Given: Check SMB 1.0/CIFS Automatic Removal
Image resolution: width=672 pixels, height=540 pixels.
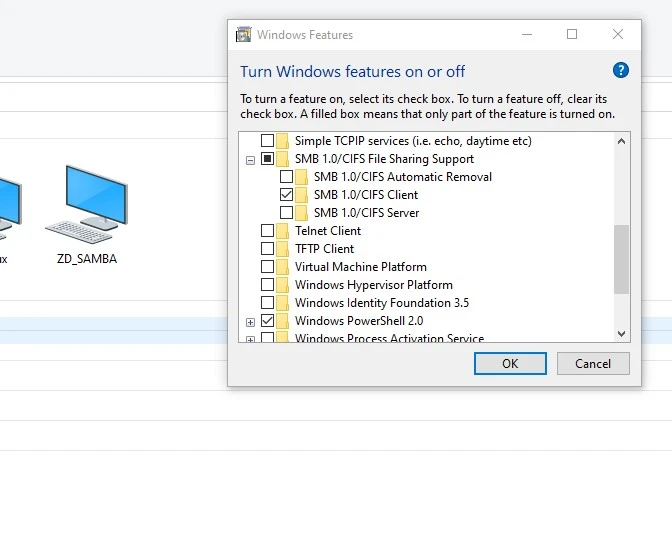Looking at the screenshot, I should coord(286,177).
